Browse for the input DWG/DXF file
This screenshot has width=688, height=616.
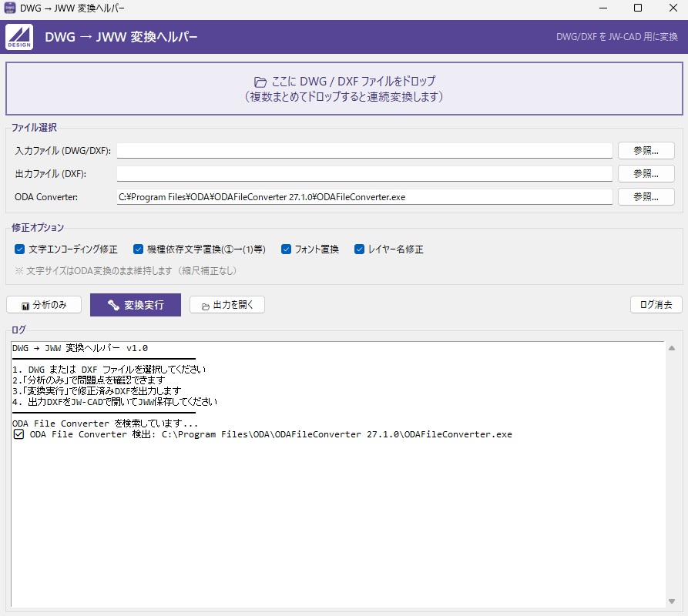pyautogui.click(x=646, y=150)
